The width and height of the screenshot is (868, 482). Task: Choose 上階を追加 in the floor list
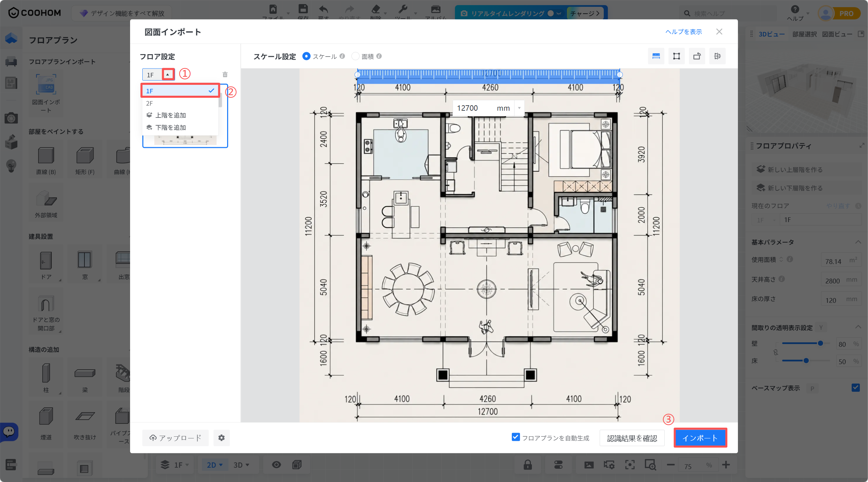tap(180, 115)
